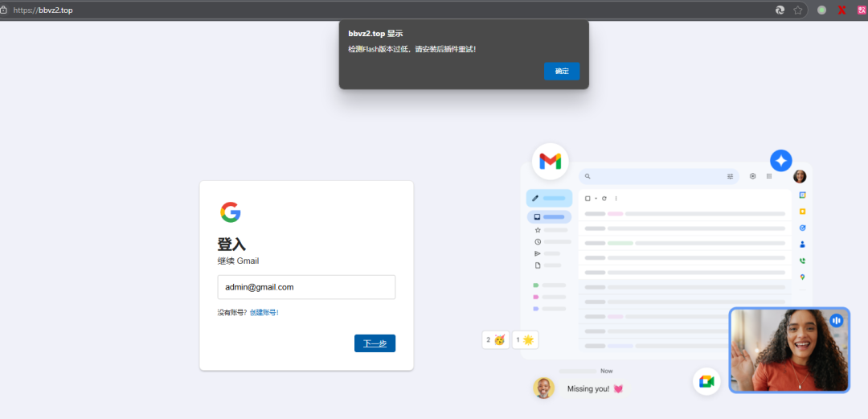Screen dimensions: 868x419
Task: Click the blue Gemini sparkle icon
Action: [x=781, y=160]
